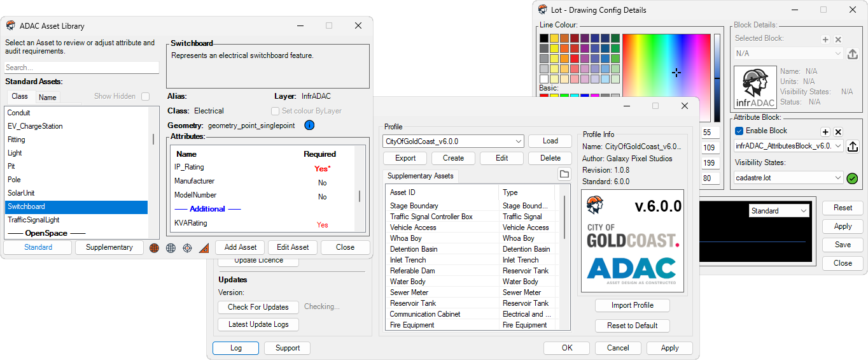Click the Reset to Default button
The height and width of the screenshot is (360, 868).
click(x=633, y=326)
